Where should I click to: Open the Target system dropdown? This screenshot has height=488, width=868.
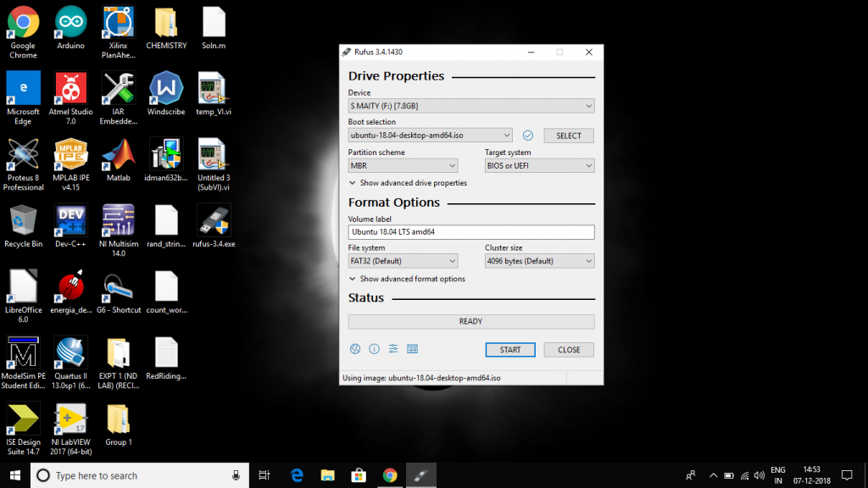coord(539,166)
